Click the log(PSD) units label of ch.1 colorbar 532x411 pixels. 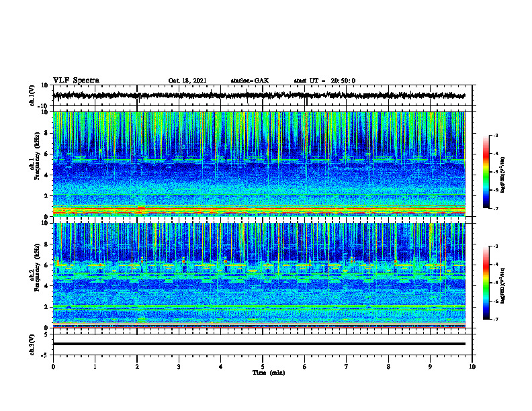[x=502, y=175]
